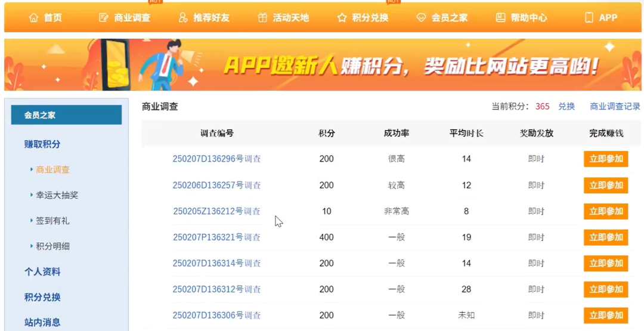
Task: Open 签到有礼 in the sidebar
Action: point(52,221)
